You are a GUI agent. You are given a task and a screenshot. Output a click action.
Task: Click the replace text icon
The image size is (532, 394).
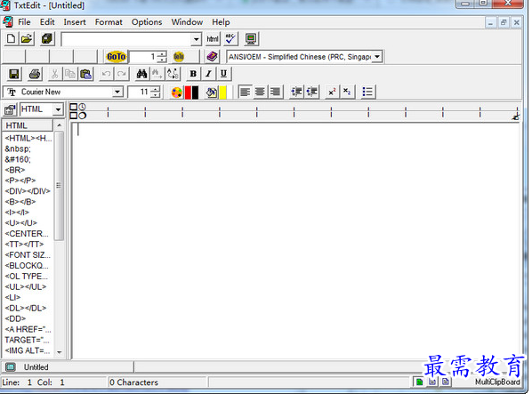pos(173,74)
